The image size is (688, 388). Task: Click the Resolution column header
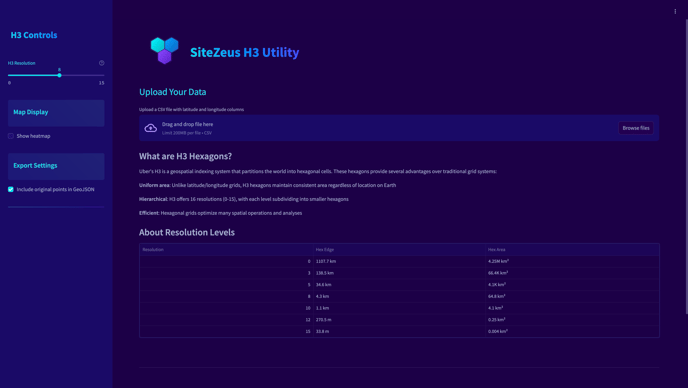[226, 249]
